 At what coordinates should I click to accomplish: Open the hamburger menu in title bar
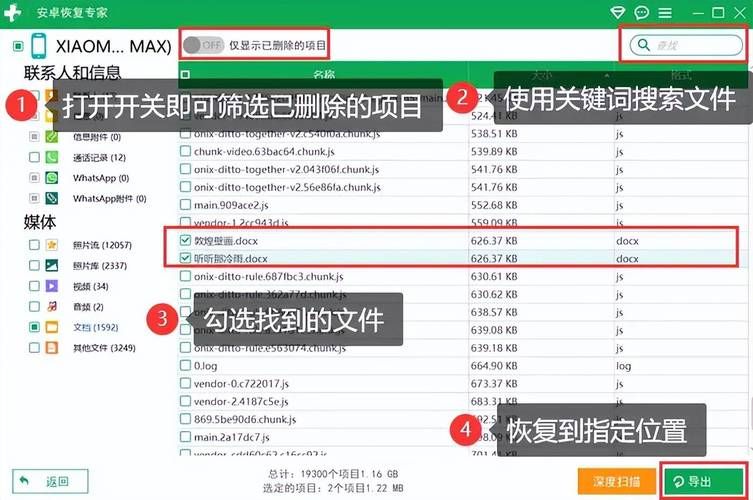665,12
